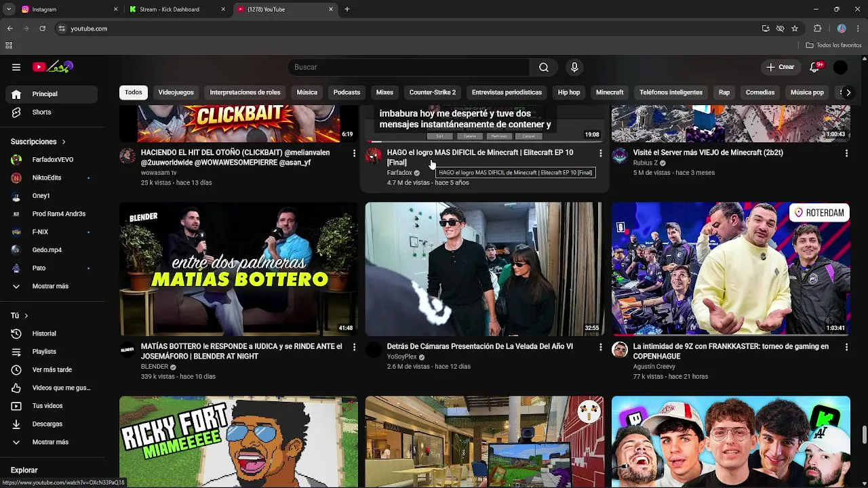Image resolution: width=868 pixels, height=488 pixels.
Task: Open options for Matías Bottero video
Action: pos(354,347)
